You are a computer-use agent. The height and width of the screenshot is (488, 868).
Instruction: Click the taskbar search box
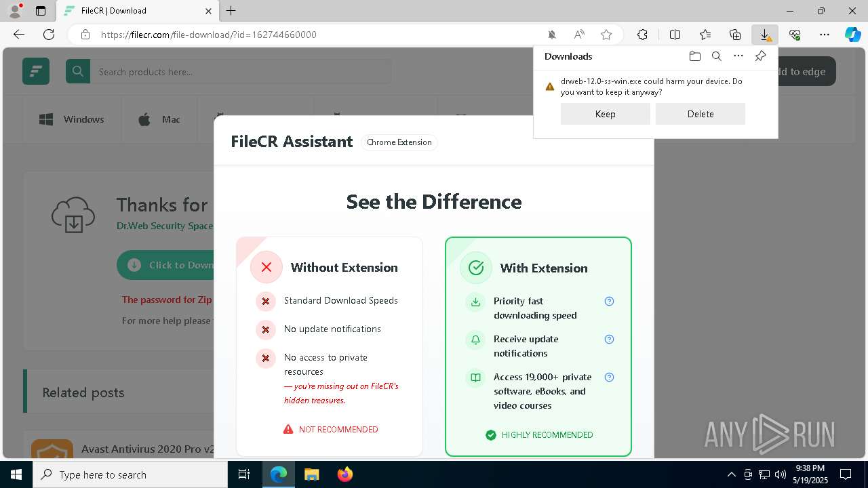point(130,474)
